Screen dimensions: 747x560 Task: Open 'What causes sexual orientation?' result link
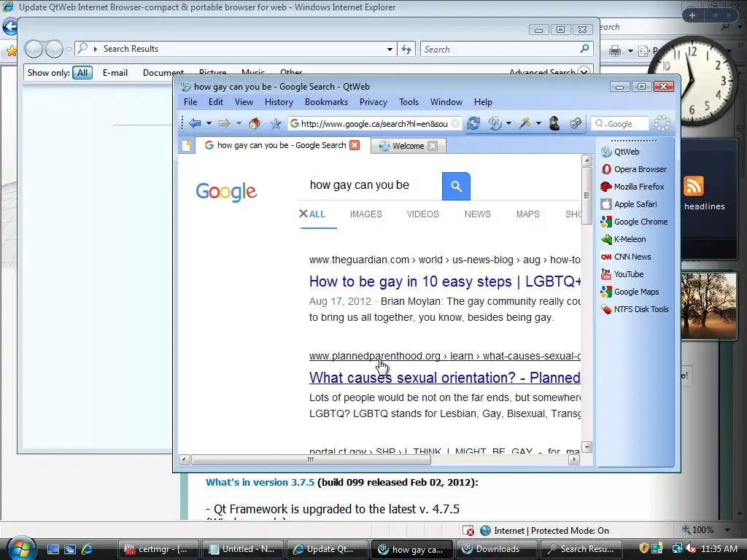click(444, 378)
